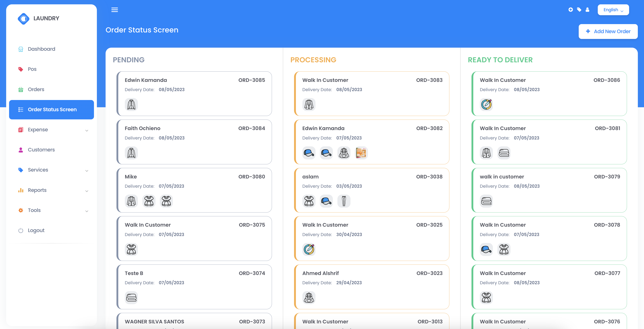Click the ORD-3077 order number
This screenshot has width=644, height=329.
pyautogui.click(x=607, y=273)
